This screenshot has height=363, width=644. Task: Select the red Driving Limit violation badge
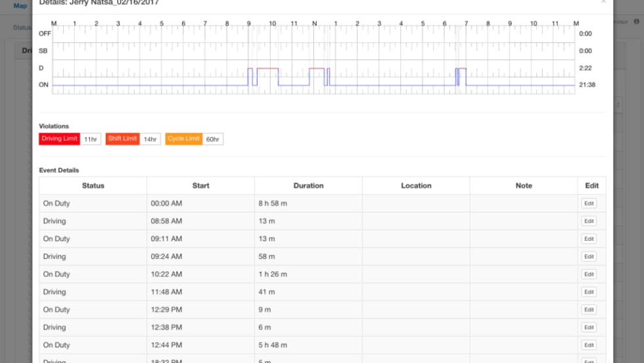coord(60,139)
